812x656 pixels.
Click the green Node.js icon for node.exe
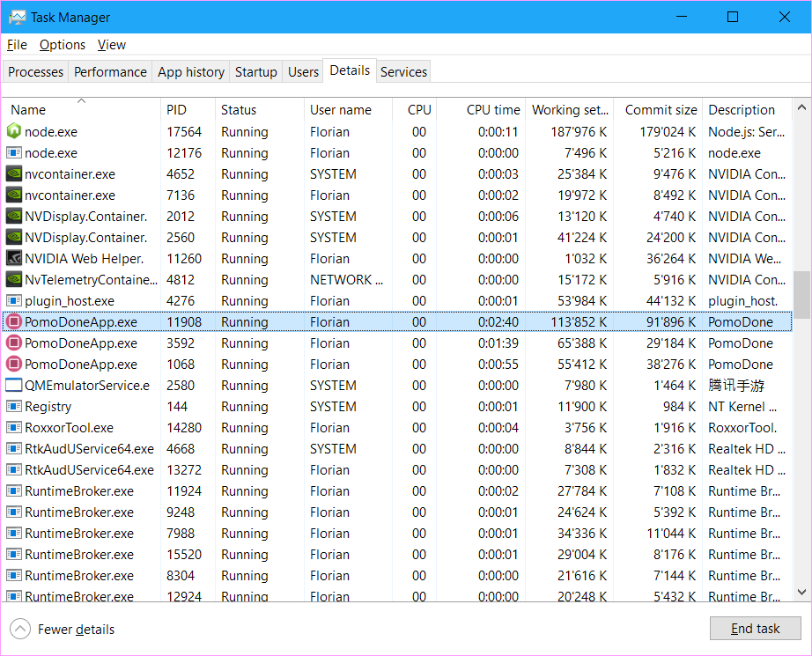(x=14, y=132)
